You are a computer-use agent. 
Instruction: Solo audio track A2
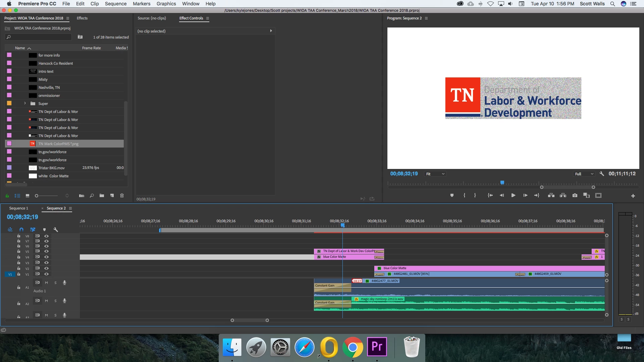tap(55, 301)
